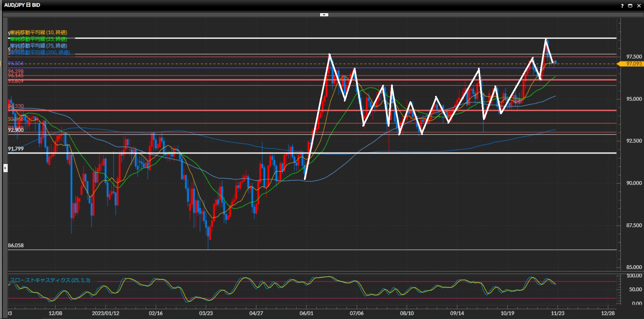This screenshot has width=644, height=319.
Task: Click the 50.00 mark on stochastics axis
Action: click(x=635, y=289)
